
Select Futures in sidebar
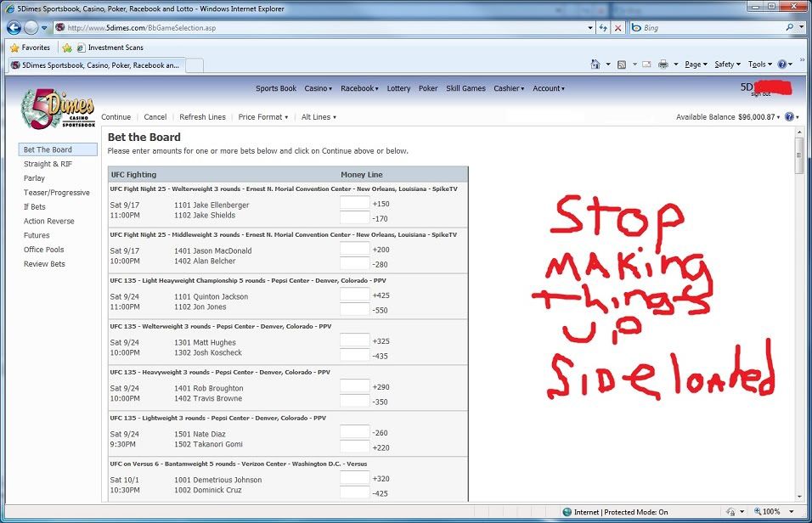(x=37, y=235)
